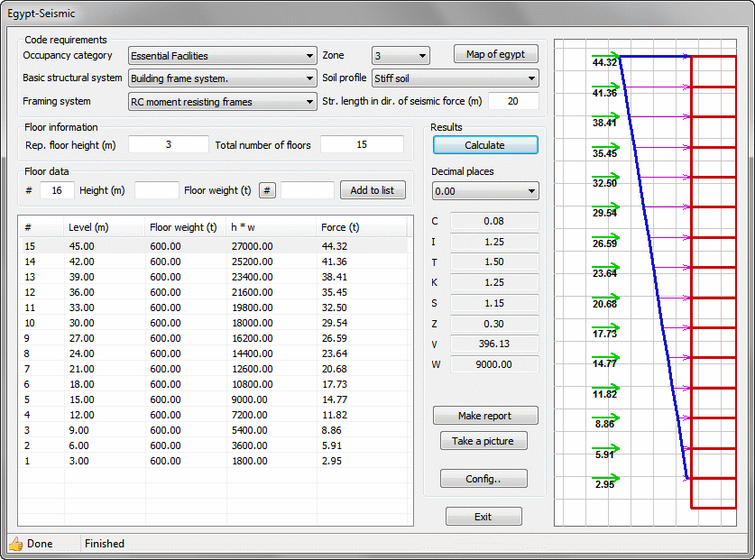Click the W result value 9000.00
The width and height of the screenshot is (755, 560).
(494, 364)
